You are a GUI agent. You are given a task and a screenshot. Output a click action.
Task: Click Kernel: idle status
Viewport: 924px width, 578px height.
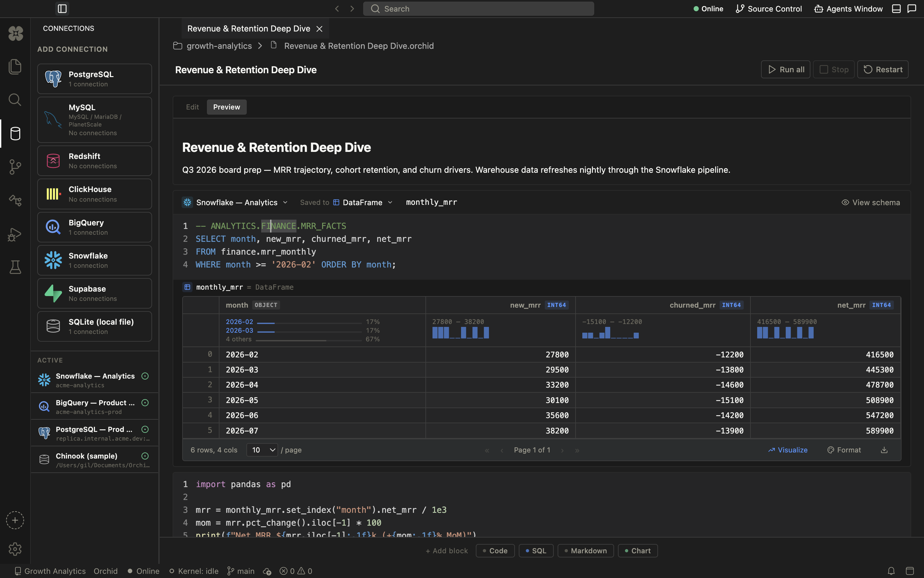pyautogui.click(x=194, y=571)
